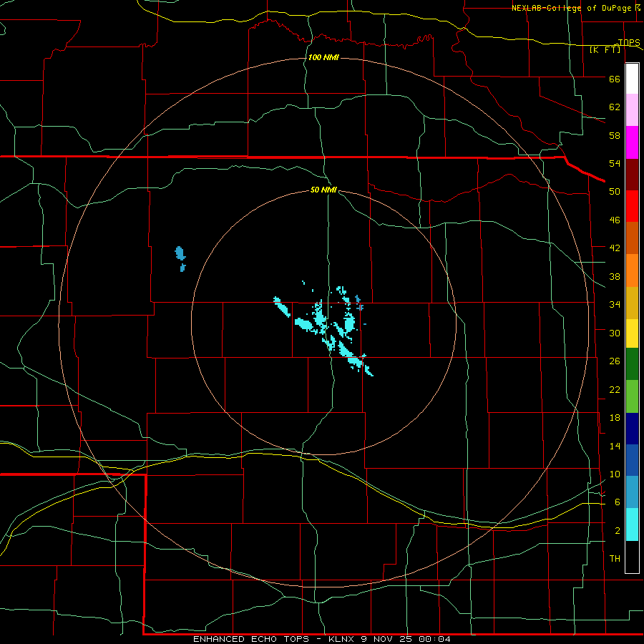Click the '18' legend value
Screen dimensions: 644x644
point(615,418)
